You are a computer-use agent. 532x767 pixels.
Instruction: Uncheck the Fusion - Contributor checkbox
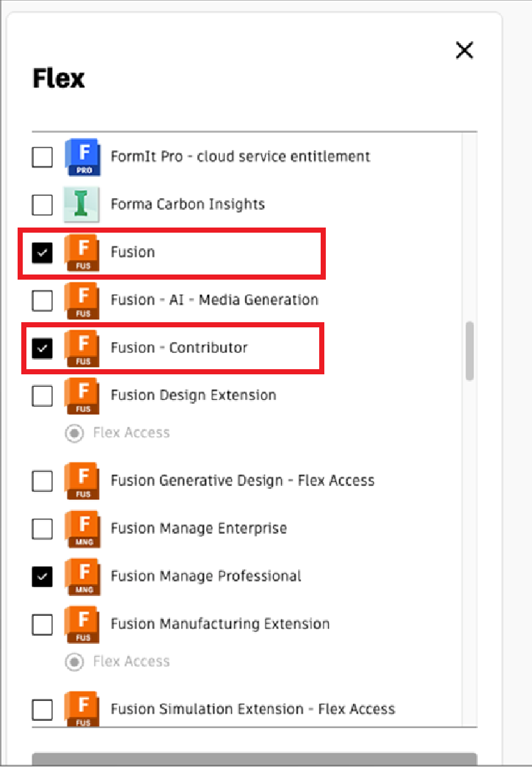pos(42,349)
